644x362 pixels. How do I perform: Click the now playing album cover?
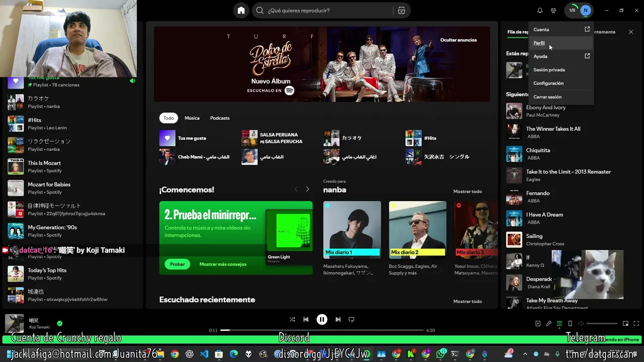[14, 323]
